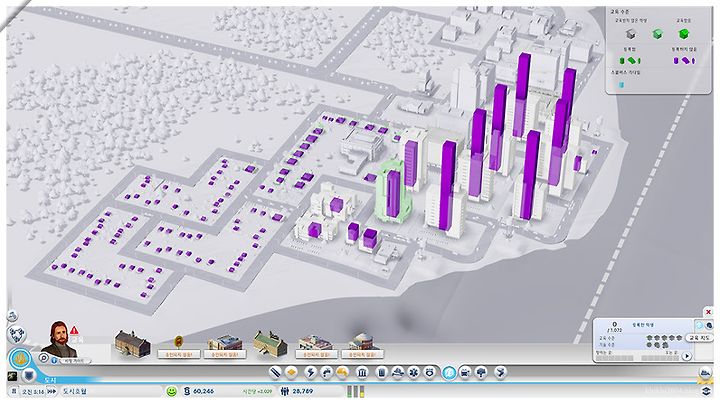Open the Parks menu with the tree icon
This screenshot has width=720, height=404.
[x=481, y=372]
